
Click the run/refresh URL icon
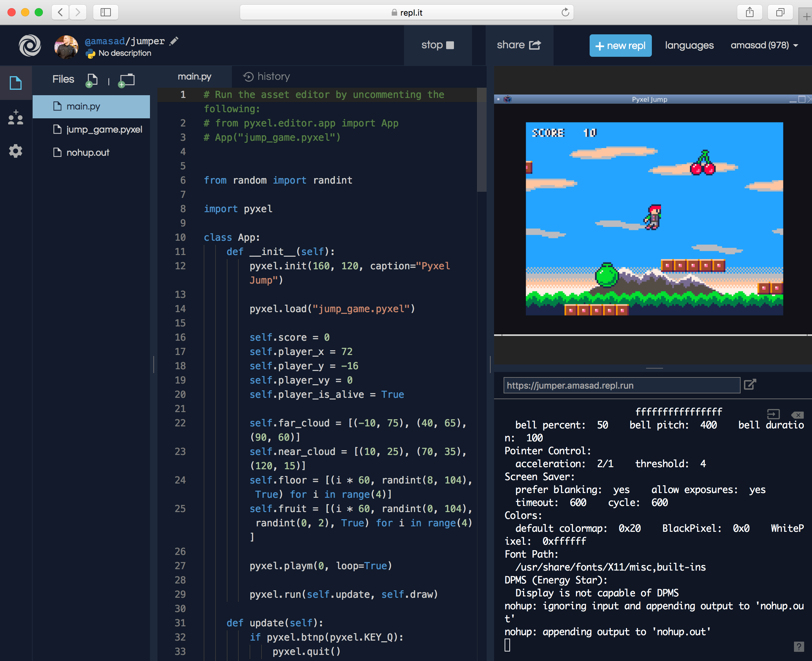(x=750, y=385)
